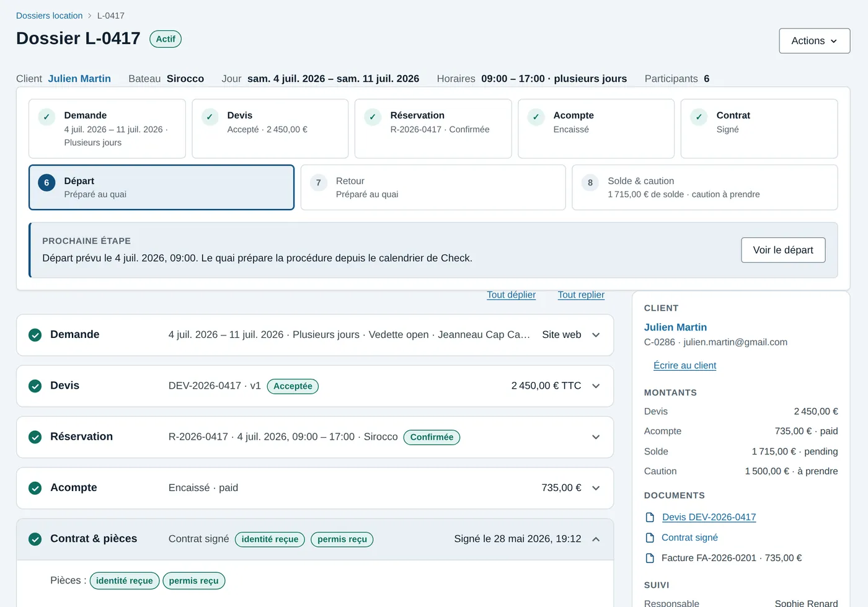Click Signé le 28 mai 2026, 19:12
The height and width of the screenshot is (607, 868).
[518, 539]
